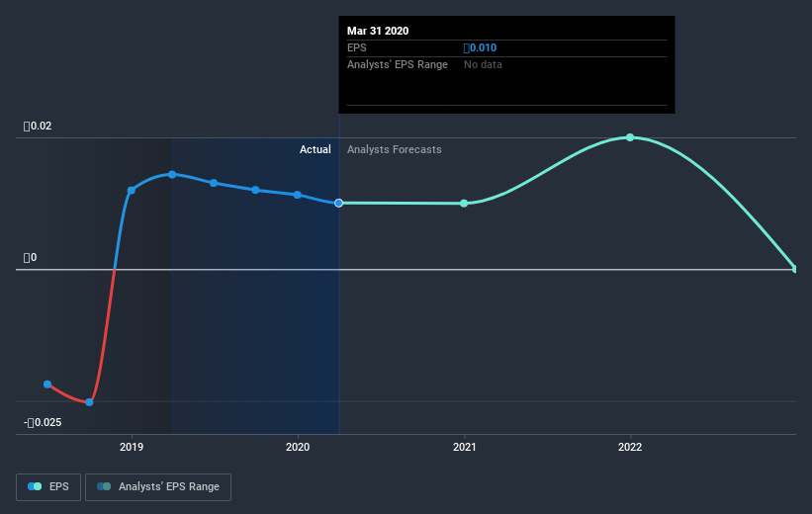Click the Mar 31 2020 tooltip header
The image size is (812, 514).
coord(378,31)
